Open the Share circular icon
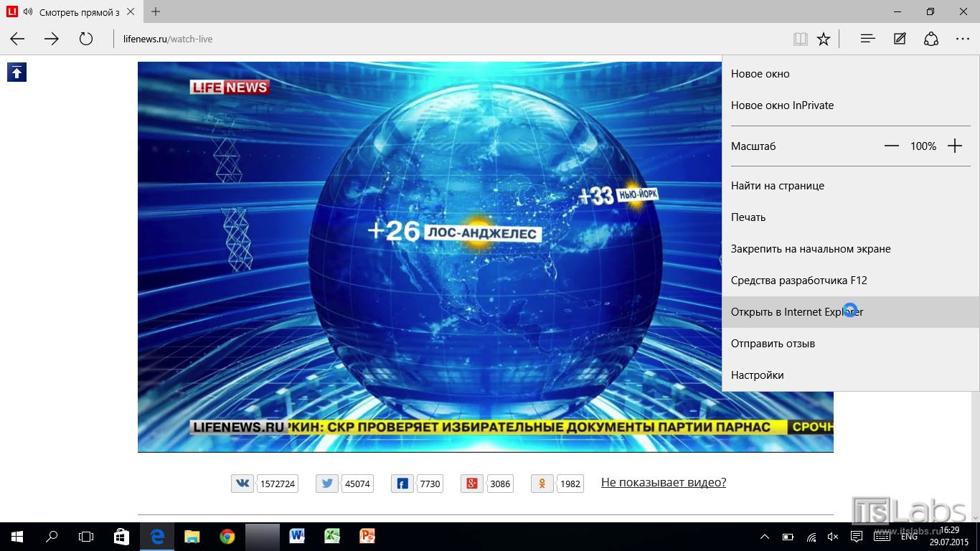 point(931,39)
